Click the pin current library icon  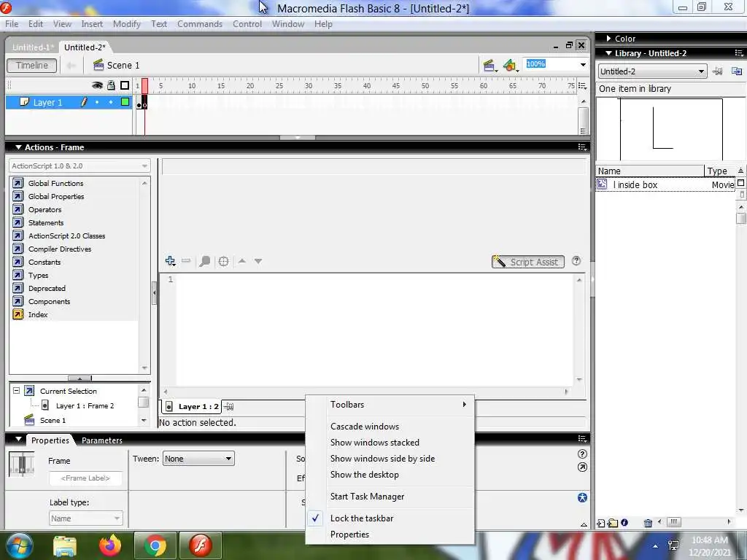click(717, 71)
